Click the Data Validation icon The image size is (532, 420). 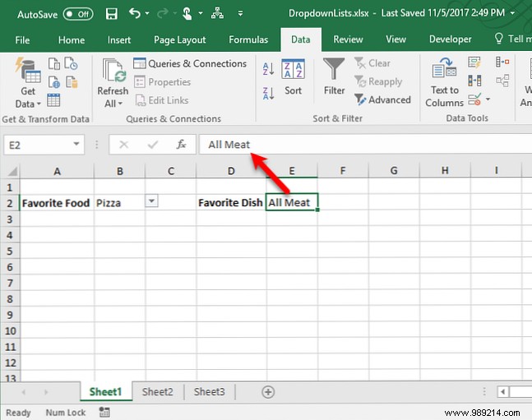(474, 99)
